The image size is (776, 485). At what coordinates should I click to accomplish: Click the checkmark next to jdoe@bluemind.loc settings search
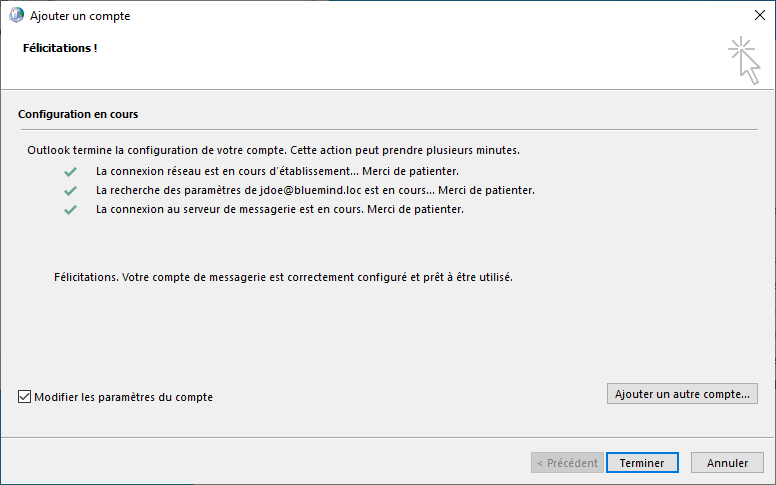70,191
